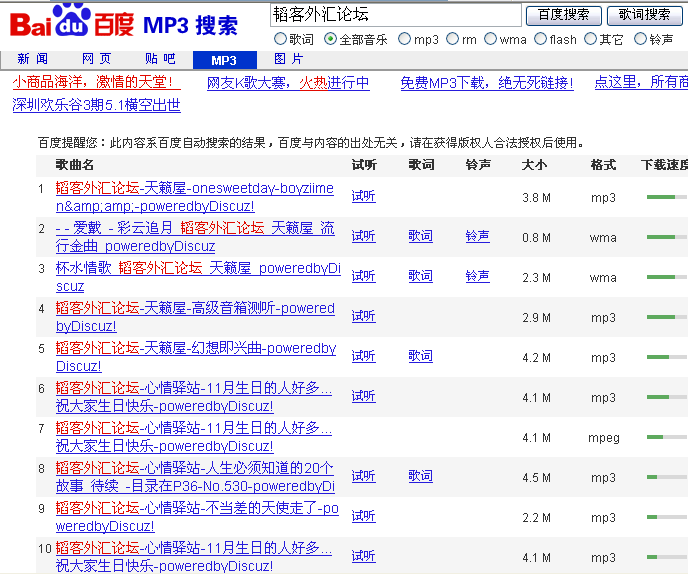Viewport: 688px width, 574px height.
Task: Click the 歌曲名 column header
Action: click(75, 165)
